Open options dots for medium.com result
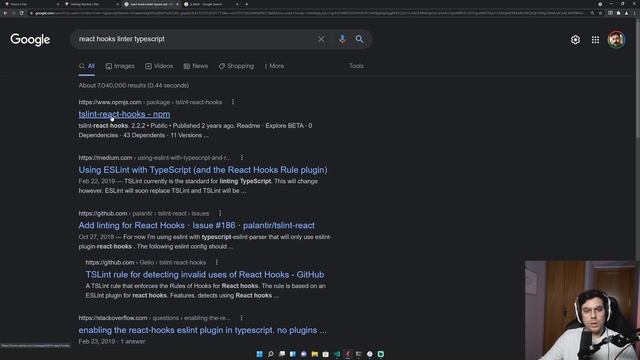This screenshot has height=360, width=640. click(242, 158)
